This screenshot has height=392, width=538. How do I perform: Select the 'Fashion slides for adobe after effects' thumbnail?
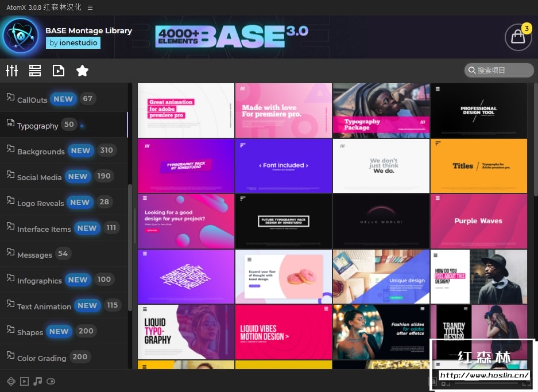[x=381, y=332]
